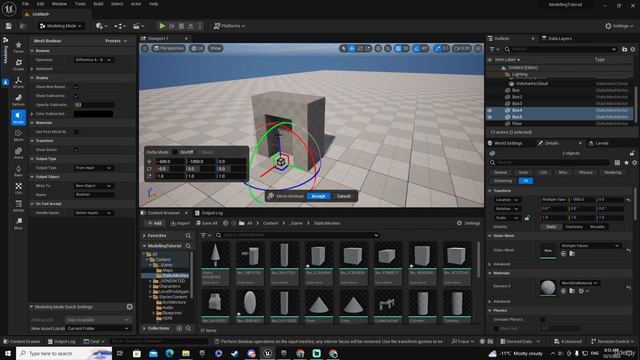Open Platforms dropdown
The height and width of the screenshot is (360, 640).
point(229,26)
